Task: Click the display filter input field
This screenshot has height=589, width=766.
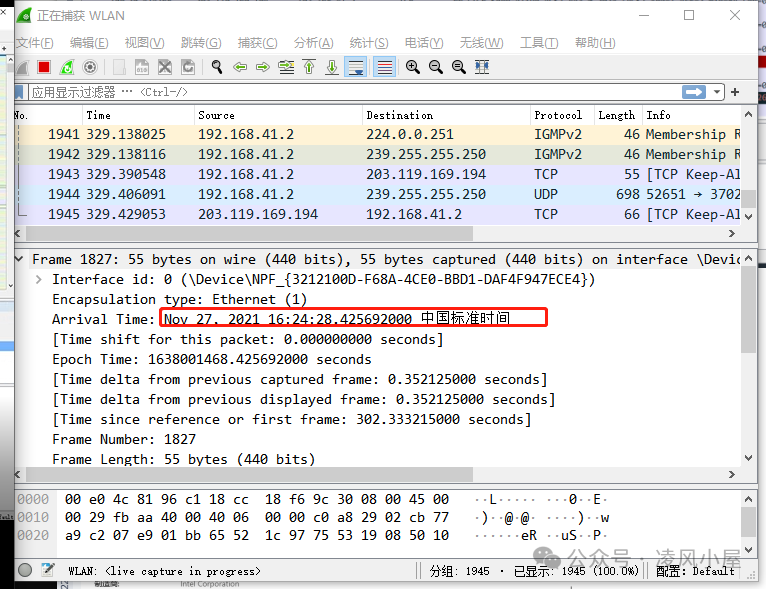Action: [350, 92]
